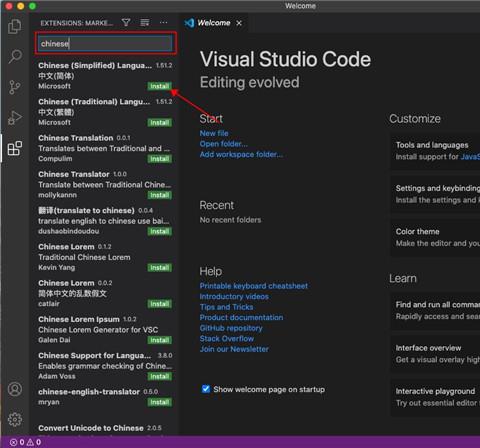The height and width of the screenshot is (448, 480).
Task: Click errors and warnings status bar indicator
Action: 26,442
